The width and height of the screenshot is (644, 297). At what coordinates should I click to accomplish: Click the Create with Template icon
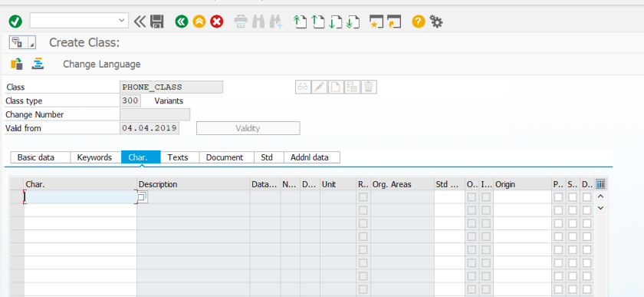click(353, 87)
